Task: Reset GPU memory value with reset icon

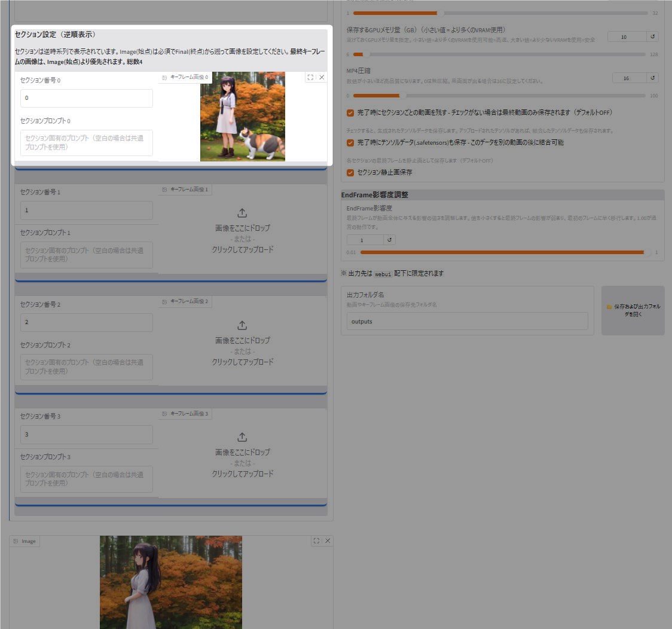Action: tap(653, 36)
